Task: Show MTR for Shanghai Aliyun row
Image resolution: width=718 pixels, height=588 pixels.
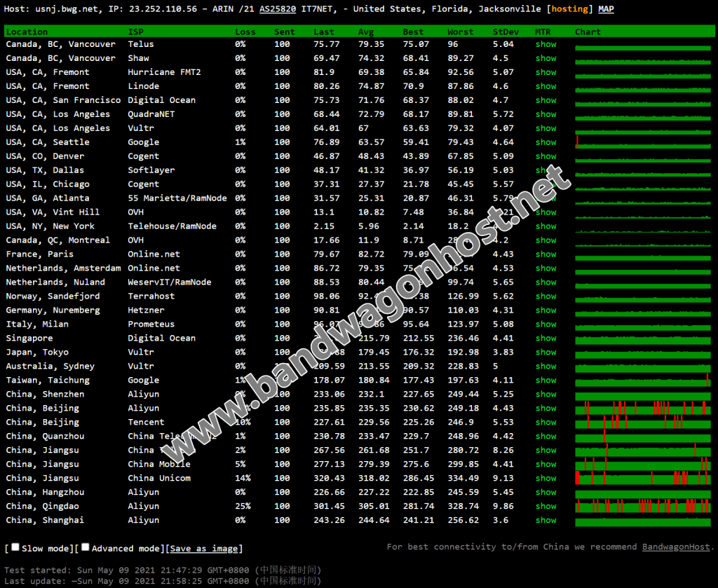Action: (x=546, y=520)
